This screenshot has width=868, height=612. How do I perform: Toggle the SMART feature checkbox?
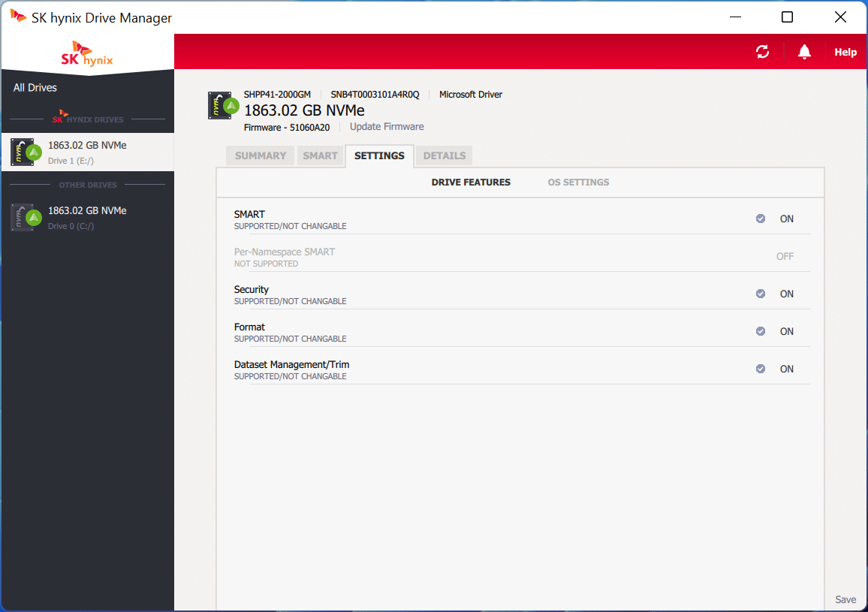(761, 219)
